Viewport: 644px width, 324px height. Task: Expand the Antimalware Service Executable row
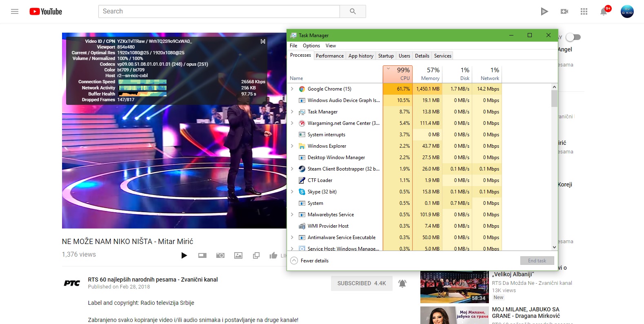coord(292,237)
